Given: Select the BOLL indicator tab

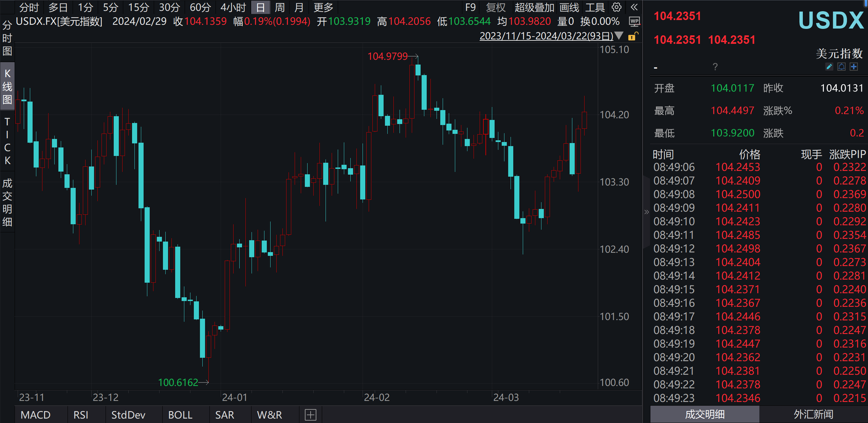Looking at the screenshot, I should [x=180, y=415].
